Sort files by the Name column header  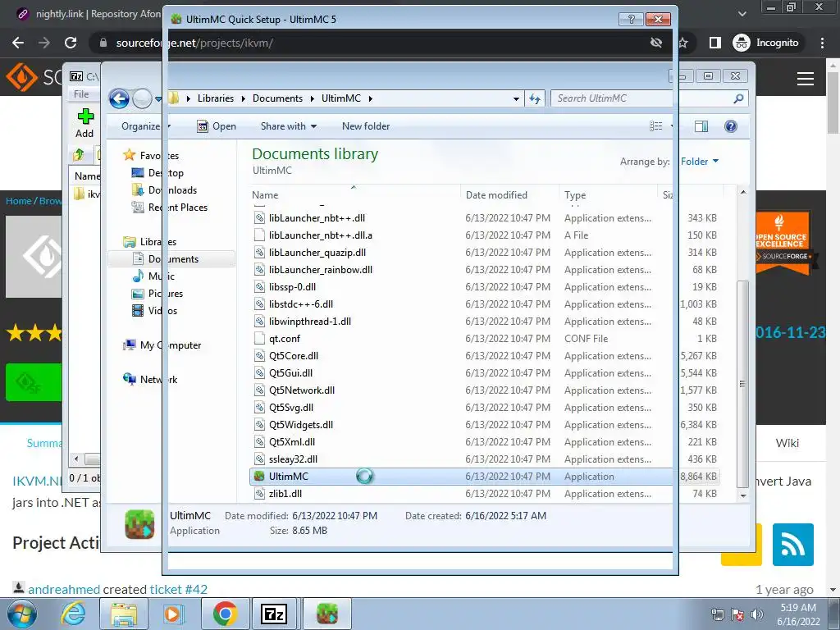(x=355, y=195)
